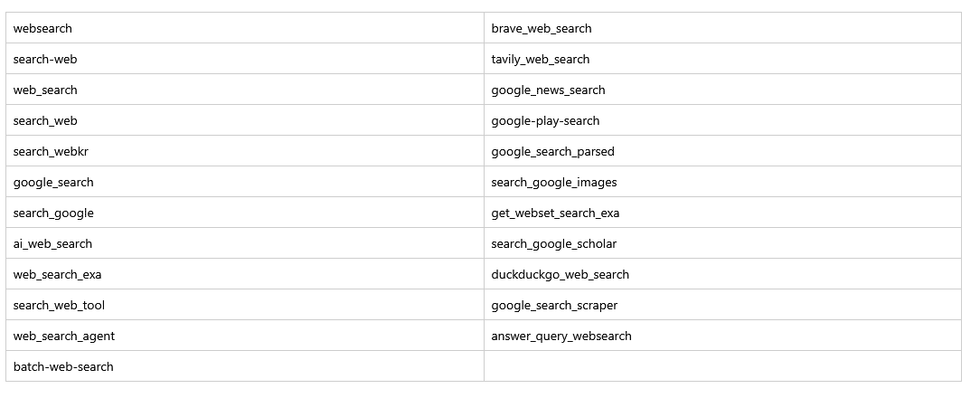Viewport: 980px width, 398px height.
Task: Click the 'search_google_images' cell
Action: 554,182
